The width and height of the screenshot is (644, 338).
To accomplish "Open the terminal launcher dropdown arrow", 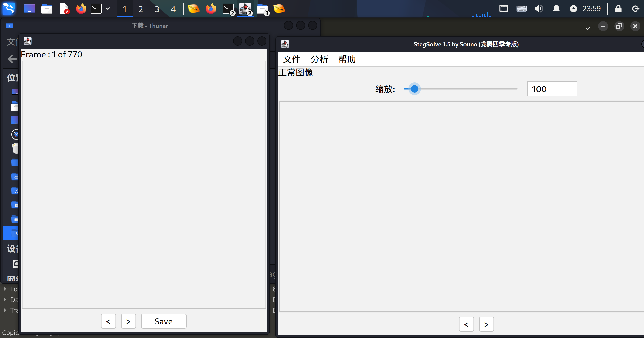I will tap(108, 9).
